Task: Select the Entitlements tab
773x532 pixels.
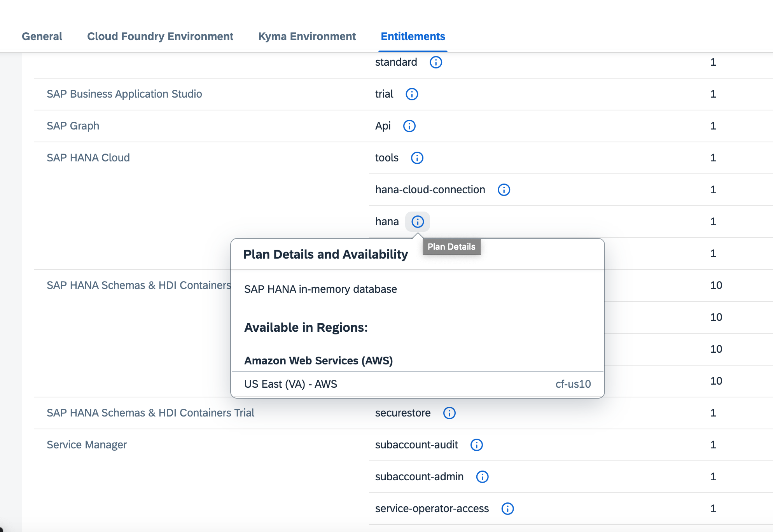Action: click(413, 36)
